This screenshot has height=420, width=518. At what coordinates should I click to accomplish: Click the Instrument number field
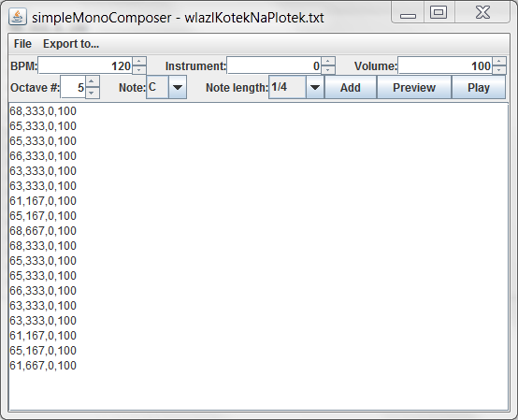274,65
